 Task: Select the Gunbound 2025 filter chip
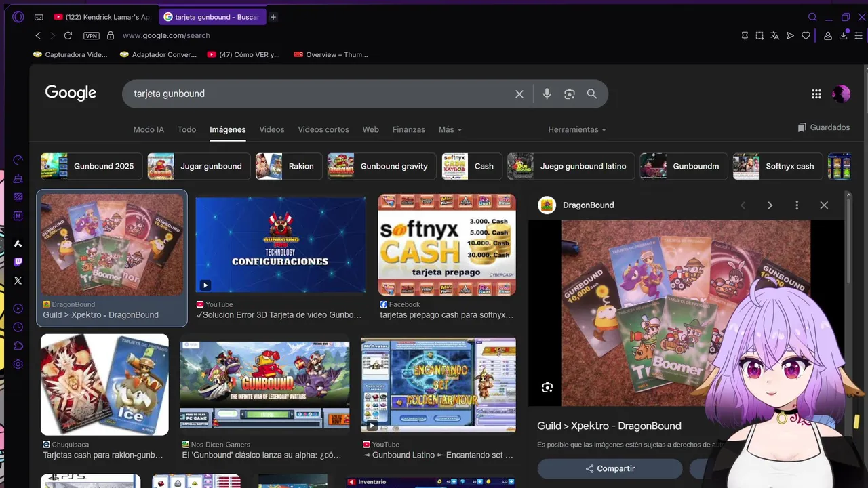click(90, 166)
